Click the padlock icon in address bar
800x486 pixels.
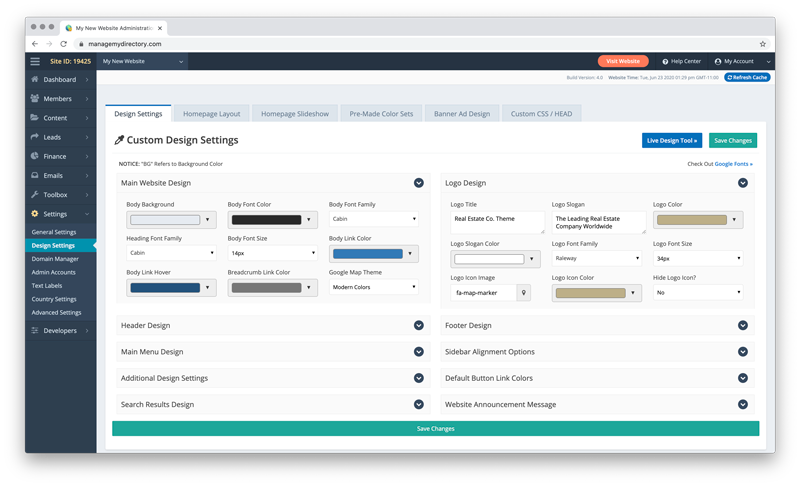pyautogui.click(x=81, y=44)
